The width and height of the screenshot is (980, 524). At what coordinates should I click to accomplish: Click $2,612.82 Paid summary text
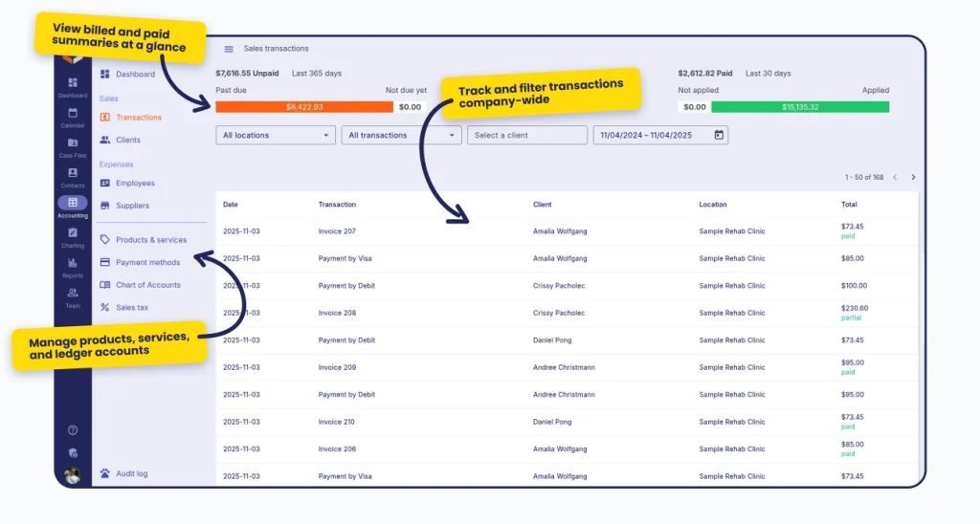click(x=705, y=73)
